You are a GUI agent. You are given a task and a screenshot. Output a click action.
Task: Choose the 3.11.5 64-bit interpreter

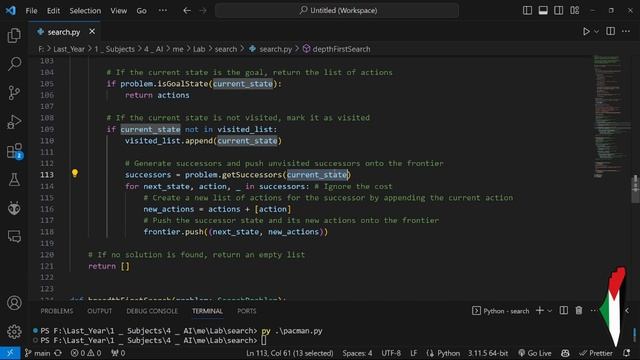tap(488, 353)
